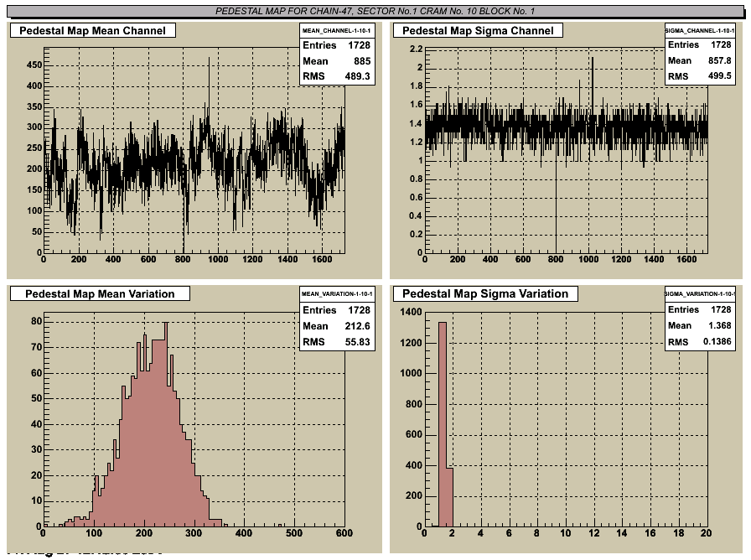Click the x-axis label 20 in Sigma Variation plot

click(706, 532)
